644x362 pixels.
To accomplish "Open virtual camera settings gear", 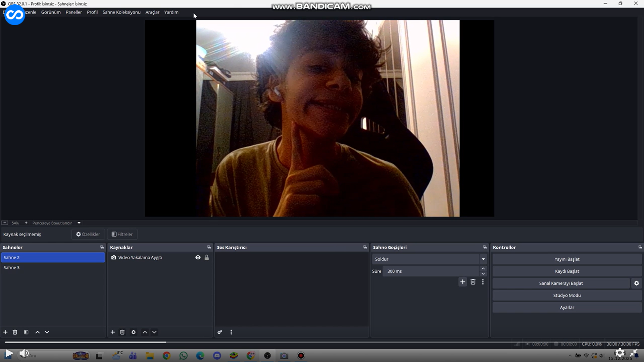I will (636, 283).
